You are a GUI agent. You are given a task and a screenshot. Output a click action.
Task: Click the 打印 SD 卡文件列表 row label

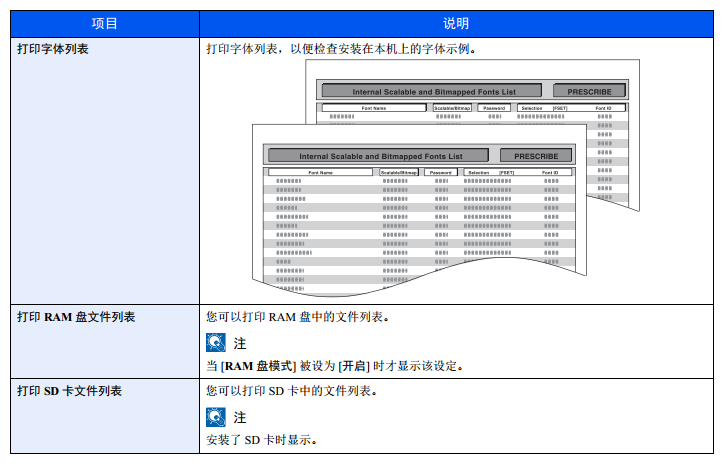click(69, 391)
